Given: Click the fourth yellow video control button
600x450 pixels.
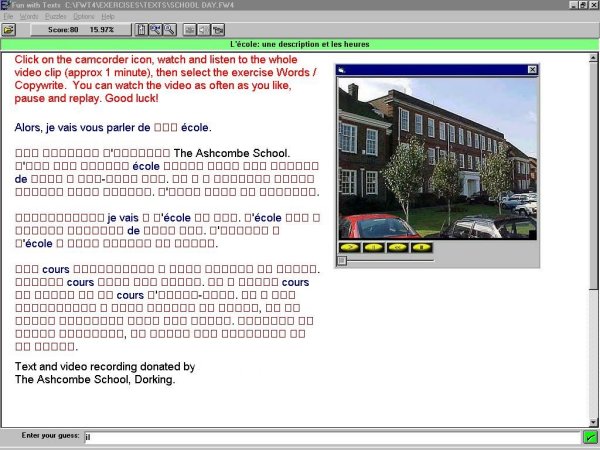Looking at the screenshot, I should tap(420, 246).
